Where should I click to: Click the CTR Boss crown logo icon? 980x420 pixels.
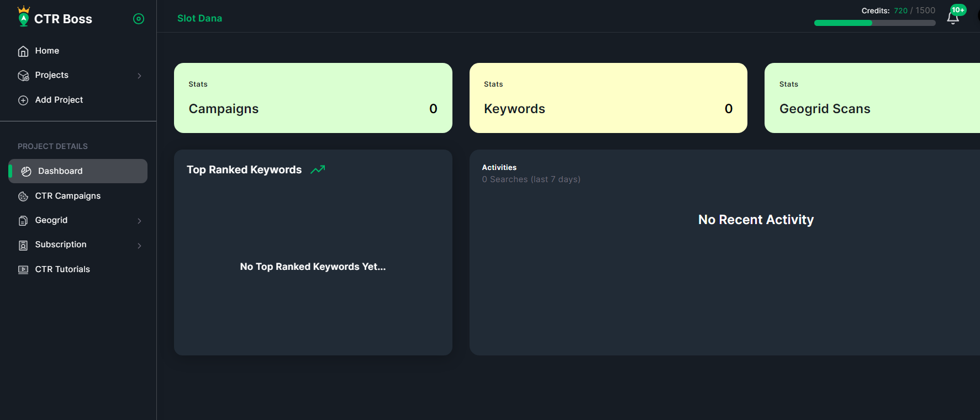click(x=24, y=17)
